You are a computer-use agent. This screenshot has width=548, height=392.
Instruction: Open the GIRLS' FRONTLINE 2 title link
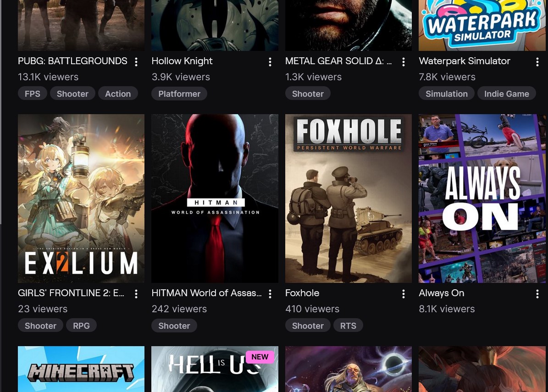click(x=71, y=293)
